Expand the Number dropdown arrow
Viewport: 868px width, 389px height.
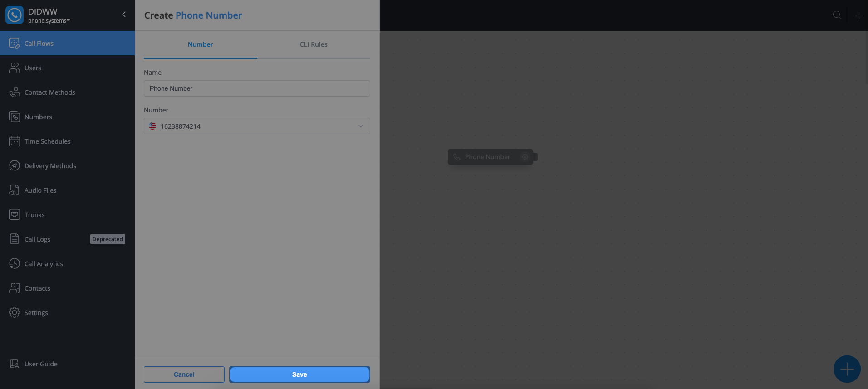pos(361,126)
